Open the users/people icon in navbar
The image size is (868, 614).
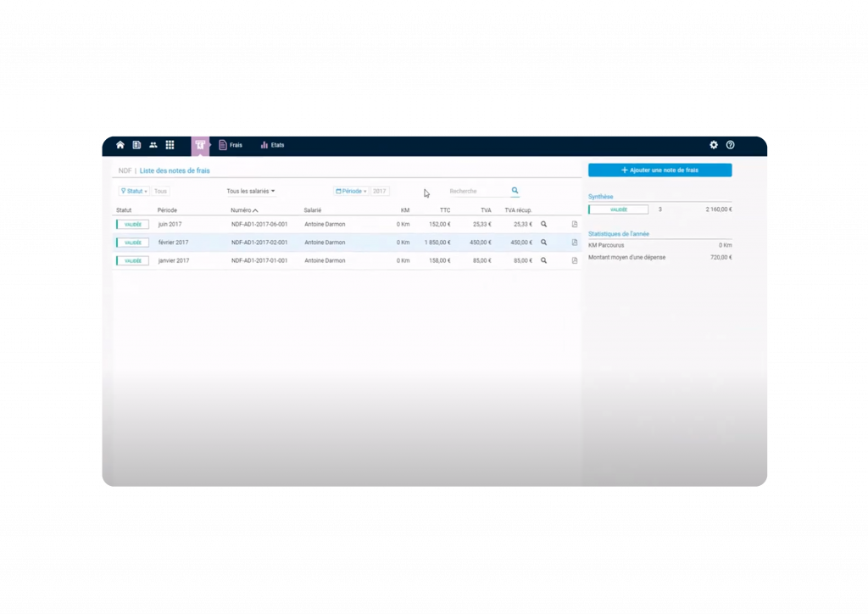(x=153, y=145)
